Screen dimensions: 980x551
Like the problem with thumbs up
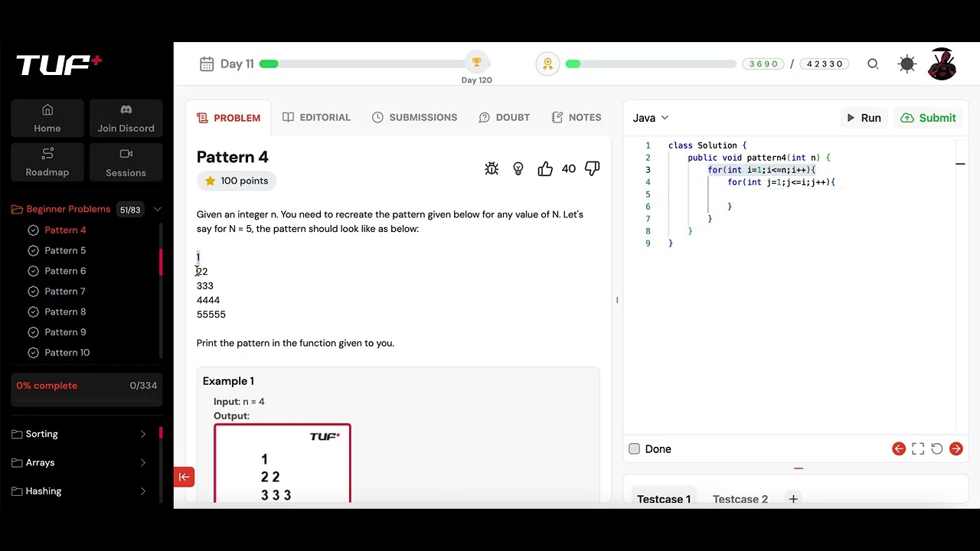click(x=545, y=168)
